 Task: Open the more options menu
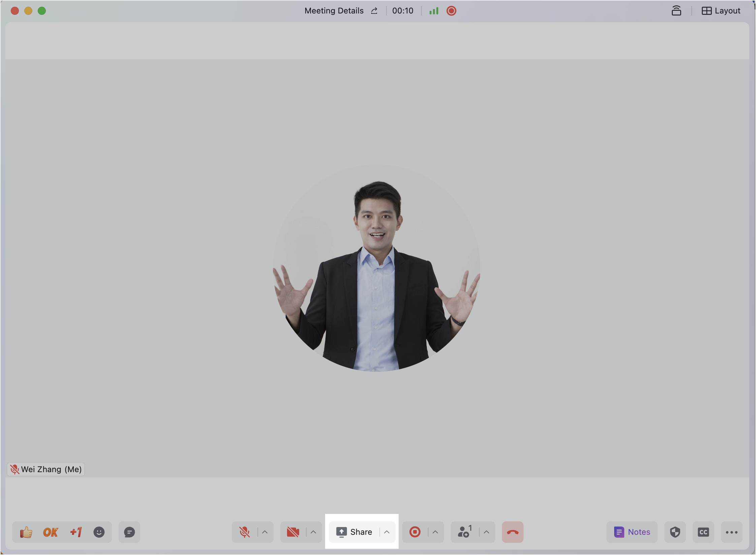point(731,532)
